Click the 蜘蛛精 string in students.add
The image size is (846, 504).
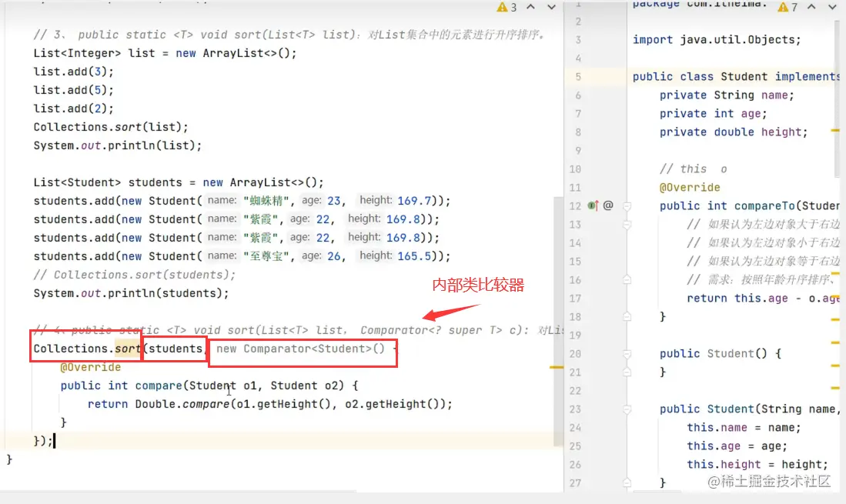tap(266, 201)
